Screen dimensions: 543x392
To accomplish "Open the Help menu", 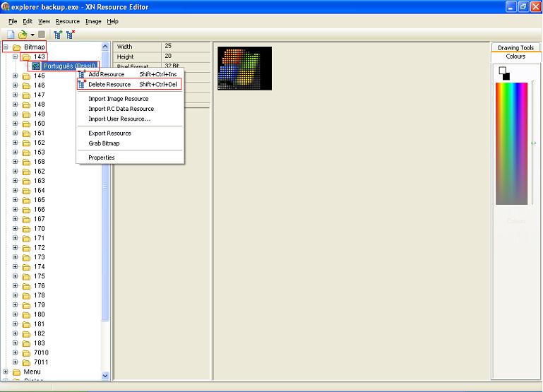I will pos(112,21).
